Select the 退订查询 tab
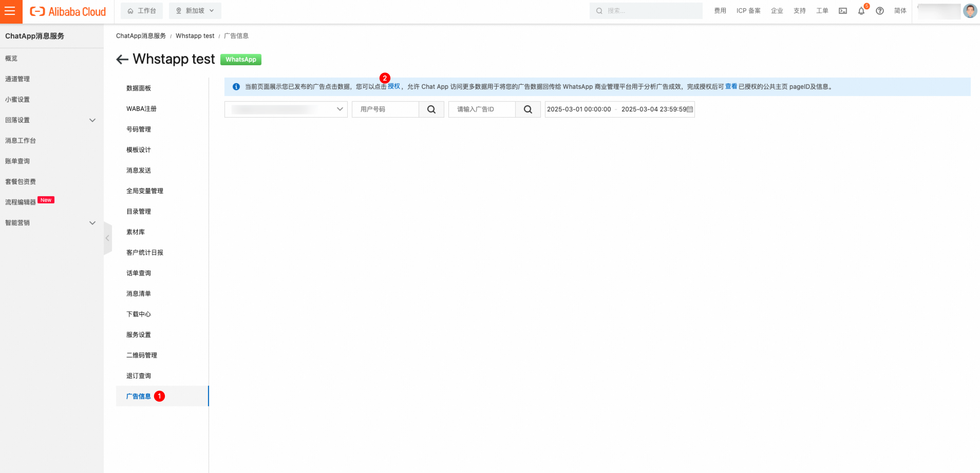This screenshot has height=473, width=980. coord(162,376)
